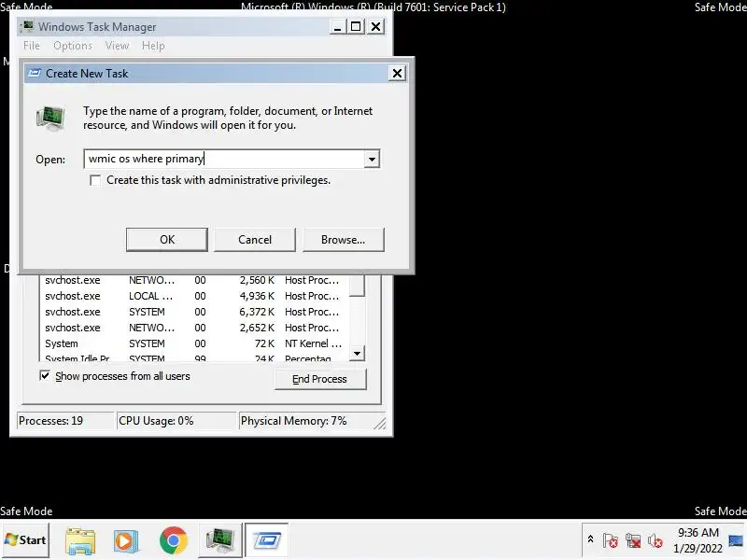Cancel the Create New Task dialog
The width and height of the screenshot is (747, 560).
[x=255, y=240]
